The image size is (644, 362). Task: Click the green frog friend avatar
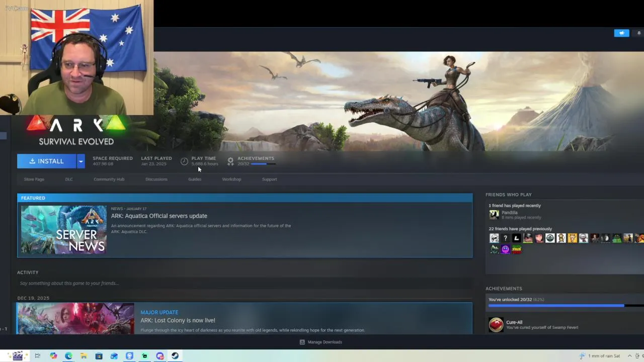point(617,238)
